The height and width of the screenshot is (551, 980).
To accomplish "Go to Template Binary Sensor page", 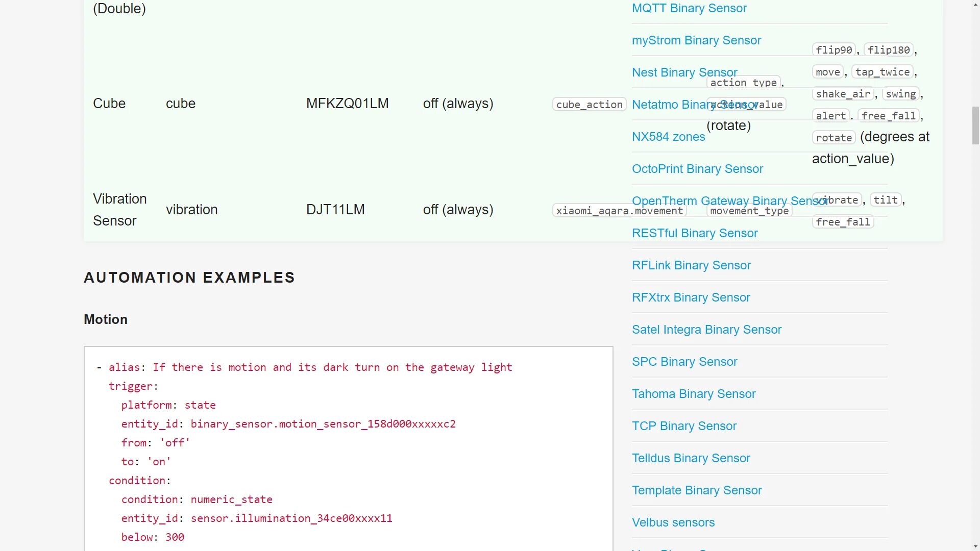I will pos(697,490).
